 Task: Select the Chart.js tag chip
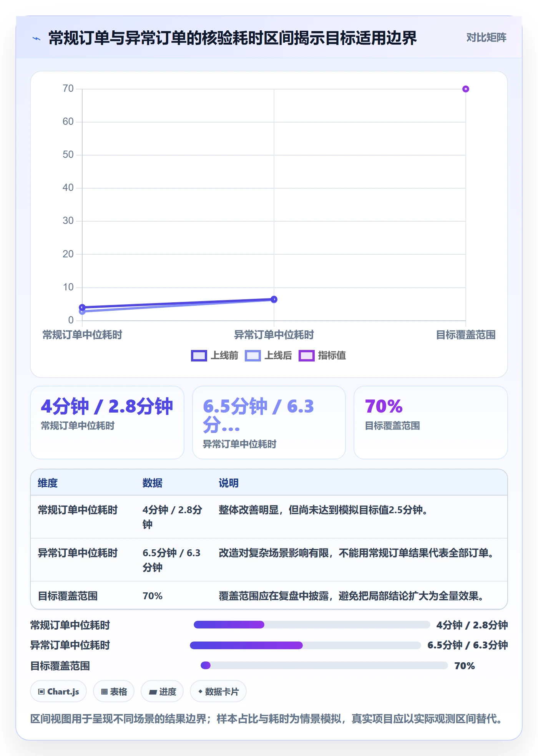pos(58,691)
